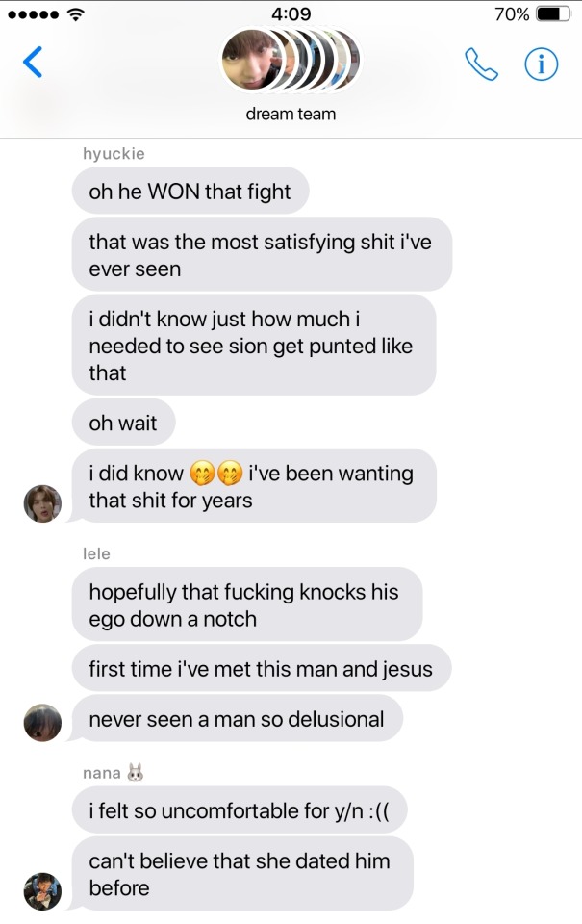The width and height of the screenshot is (582, 924).
Task: Tap lele's profile avatar
Action: pyautogui.click(x=42, y=722)
